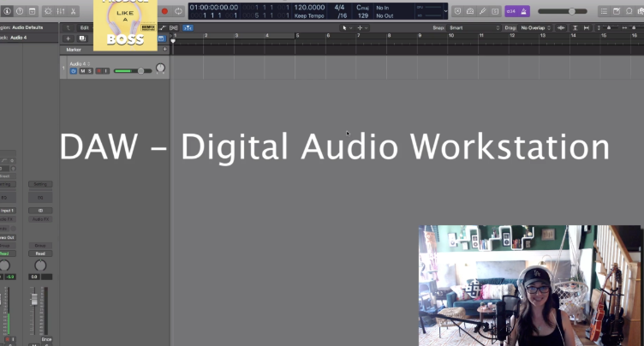Expand the LCD display mode arrow

pyautogui.click(x=446, y=11)
